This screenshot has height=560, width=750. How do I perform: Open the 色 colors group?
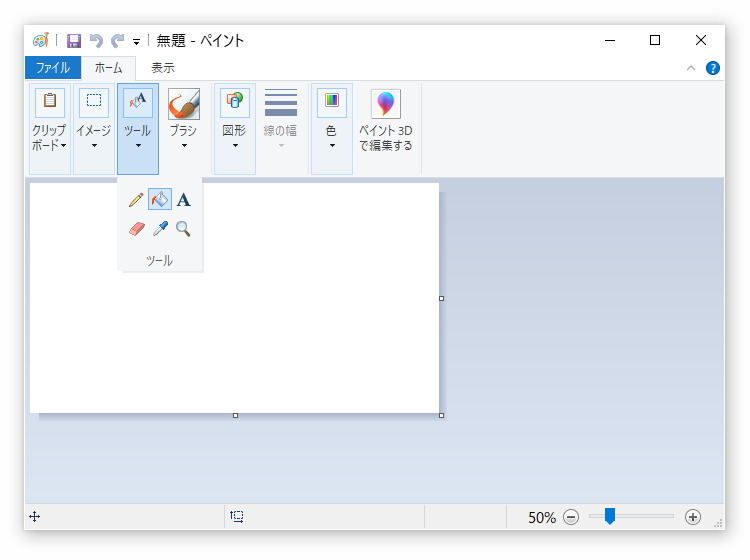[331, 129]
